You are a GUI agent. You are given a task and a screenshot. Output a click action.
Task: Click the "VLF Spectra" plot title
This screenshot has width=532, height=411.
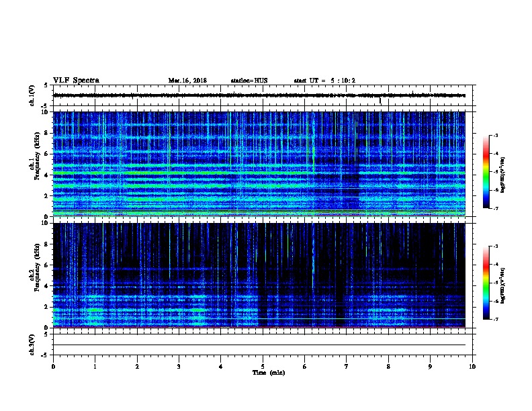(76, 81)
